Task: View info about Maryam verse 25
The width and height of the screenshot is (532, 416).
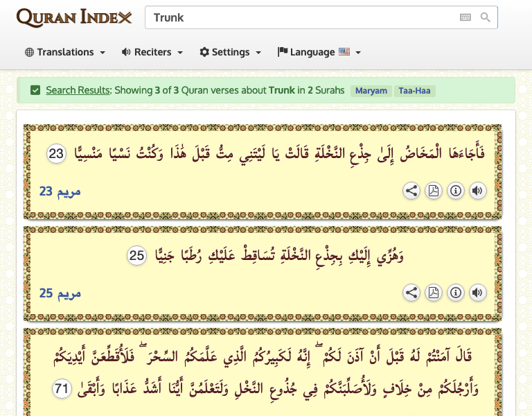Action: [456, 293]
